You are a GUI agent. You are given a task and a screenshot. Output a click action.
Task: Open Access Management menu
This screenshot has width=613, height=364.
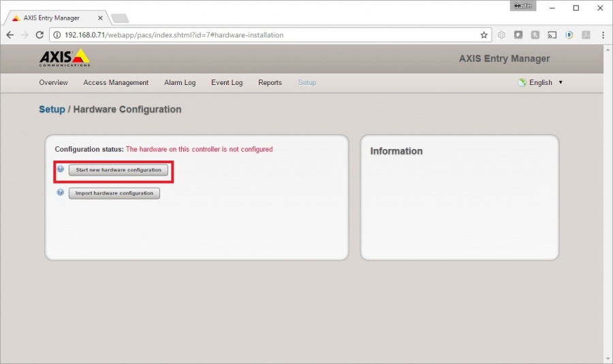point(116,82)
